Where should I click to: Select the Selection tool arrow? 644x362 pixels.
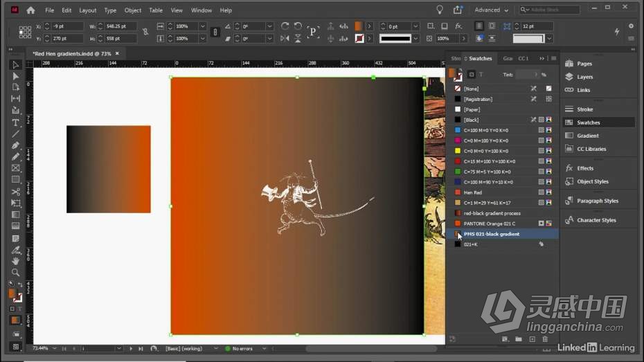click(15, 65)
